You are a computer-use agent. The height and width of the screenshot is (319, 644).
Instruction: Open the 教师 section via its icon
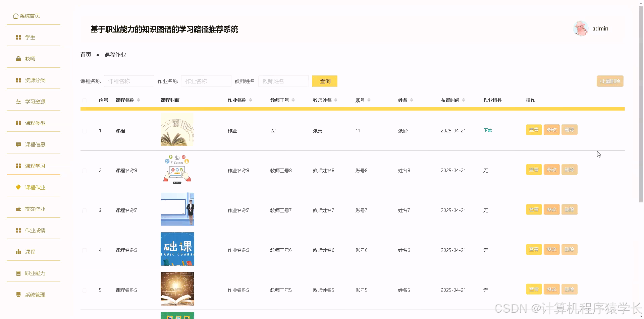tap(18, 58)
